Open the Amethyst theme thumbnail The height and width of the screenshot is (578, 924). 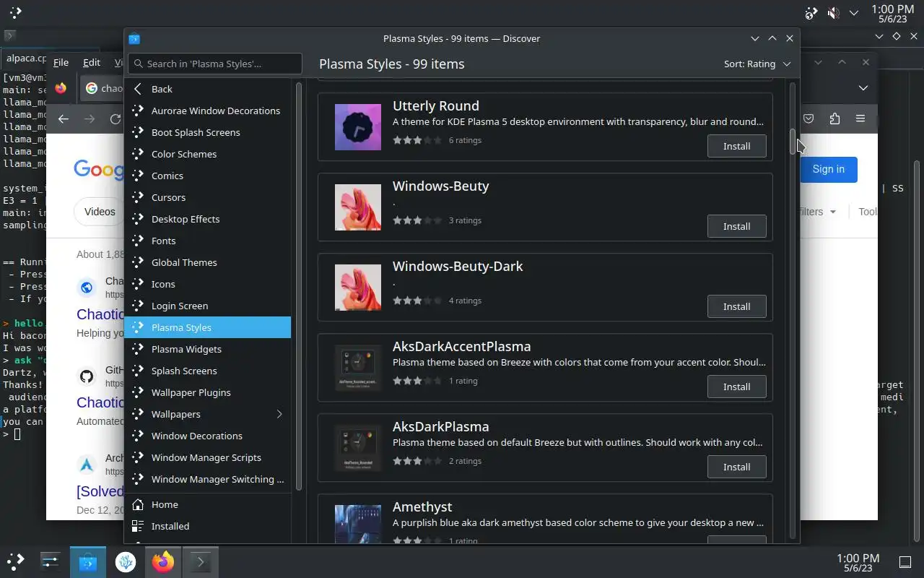358,524
